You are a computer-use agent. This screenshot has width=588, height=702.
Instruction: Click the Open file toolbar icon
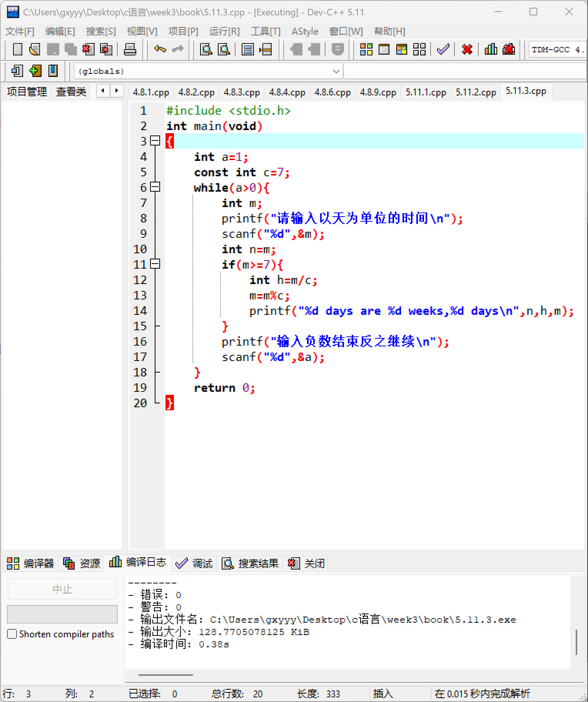35,49
